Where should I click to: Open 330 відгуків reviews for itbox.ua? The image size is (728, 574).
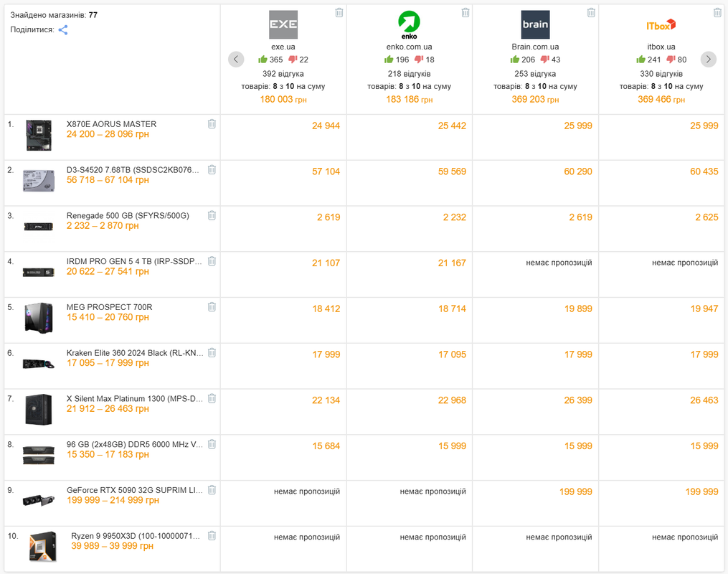point(661,74)
